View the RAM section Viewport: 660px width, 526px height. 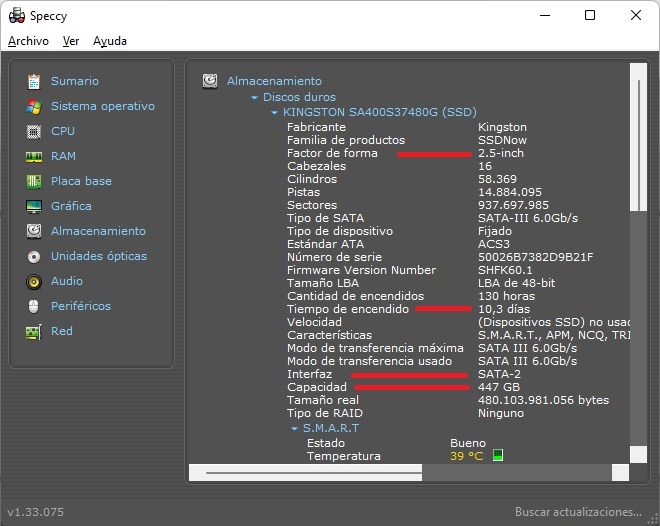[x=63, y=156]
